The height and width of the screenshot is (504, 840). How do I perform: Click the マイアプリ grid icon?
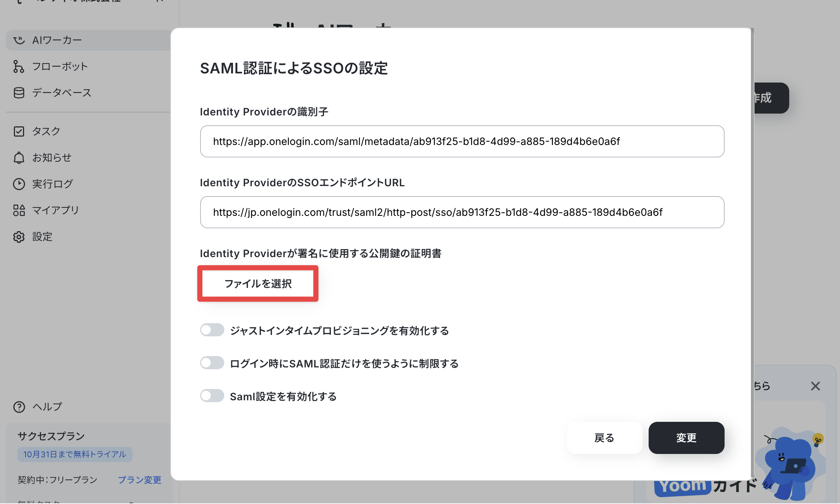(x=19, y=210)
